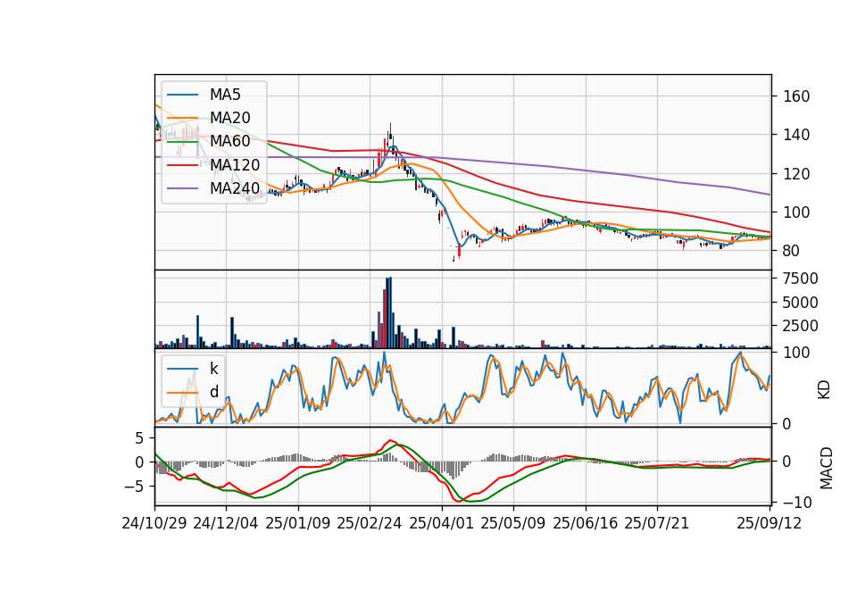The image size is (857, 616).
Task: Click the 7500 volume axis label
Action: (x=801, y=279)
